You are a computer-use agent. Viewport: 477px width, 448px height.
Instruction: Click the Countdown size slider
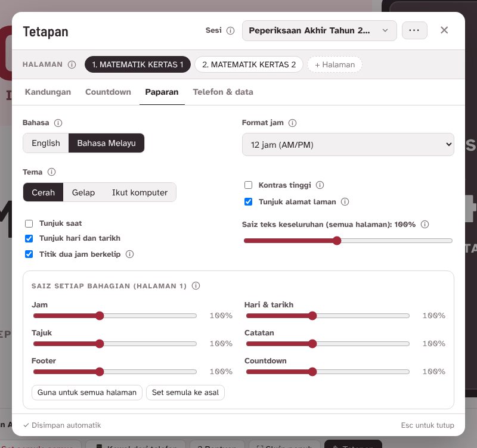(x=327, y=372)
